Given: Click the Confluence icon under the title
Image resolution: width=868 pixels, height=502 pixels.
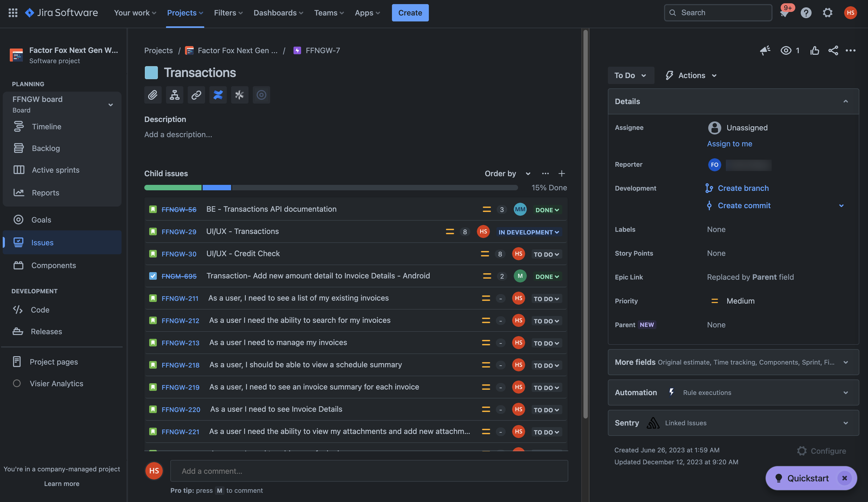Looking at the screenshot, I should (x=218, y=95).
